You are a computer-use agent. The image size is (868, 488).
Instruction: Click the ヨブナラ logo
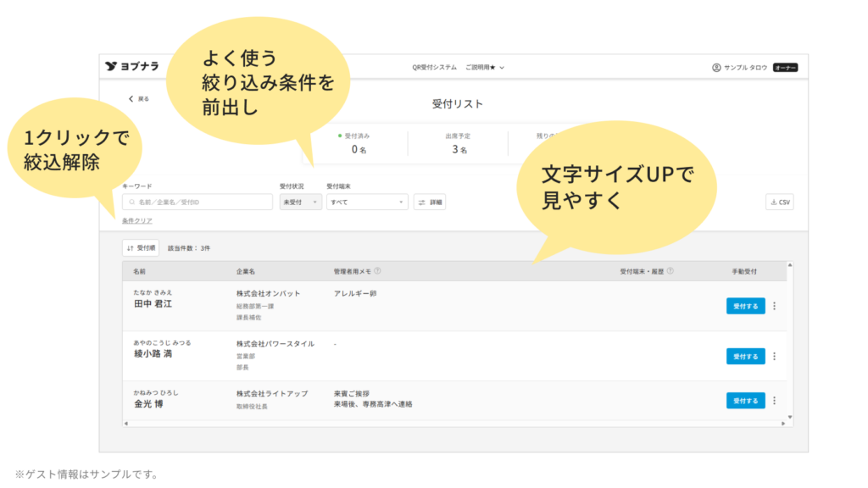tap(131, 66)
